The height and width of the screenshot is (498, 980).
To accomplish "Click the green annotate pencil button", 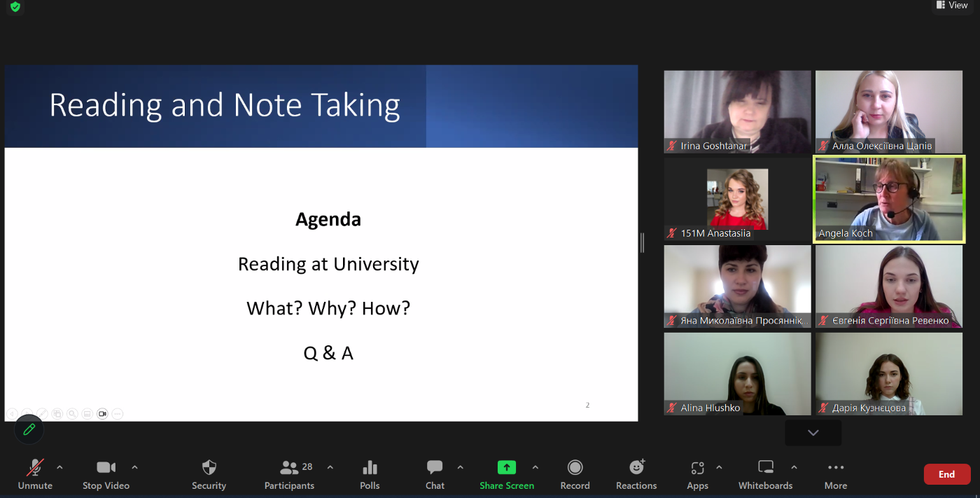I will 29,429.
